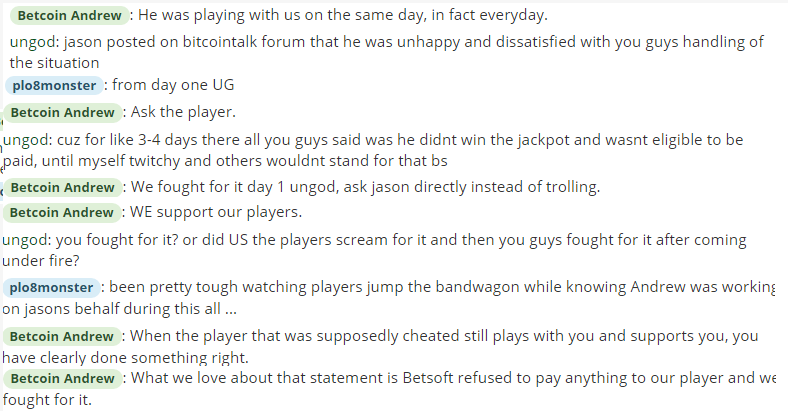Click the 'WE support our players.' message text

216,212
